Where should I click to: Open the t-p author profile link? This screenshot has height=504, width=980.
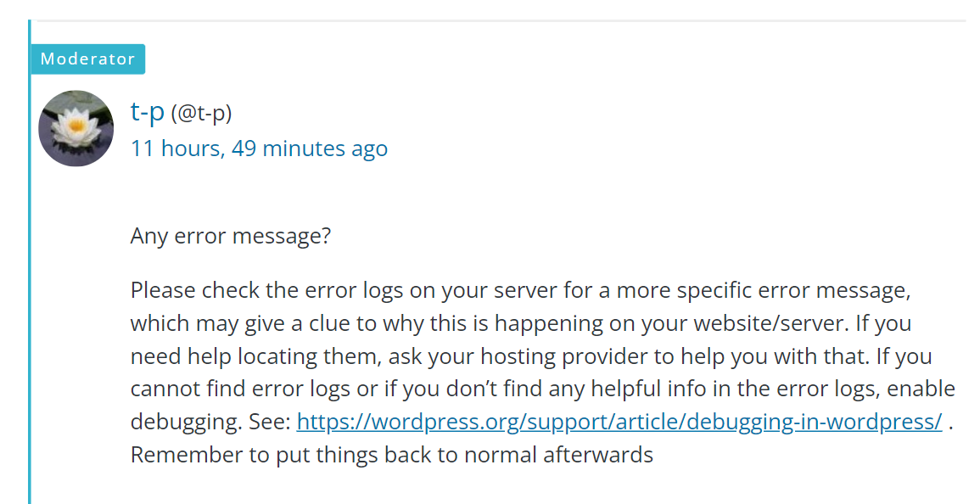pyautogui.click(x=147, y=111)
